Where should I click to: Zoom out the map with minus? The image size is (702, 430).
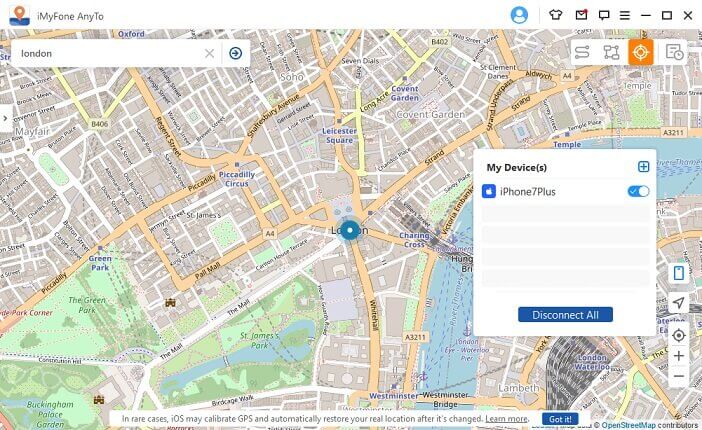(679, 376)
